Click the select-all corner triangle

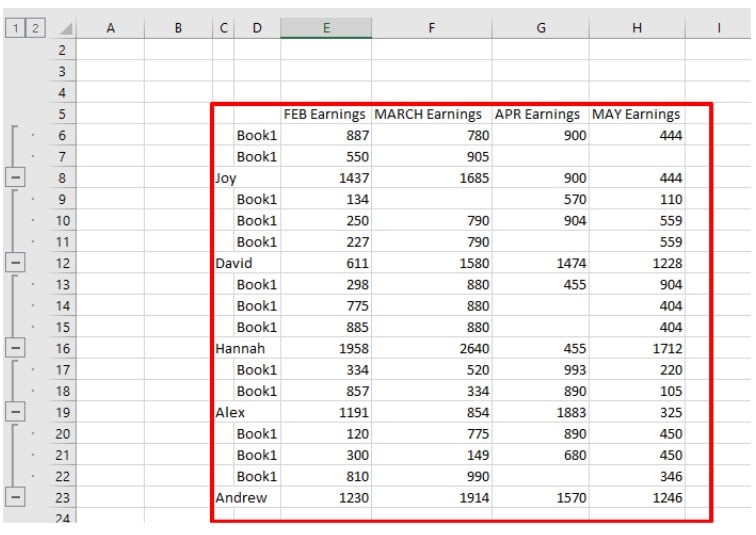tap(65, 29)
